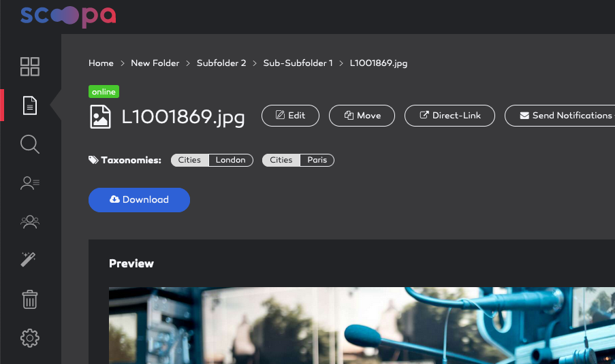Image resolution: width=615 pixels, height=364 pixels.
Task: Open the files document icon in sidebar
Action: click(30, 105)
